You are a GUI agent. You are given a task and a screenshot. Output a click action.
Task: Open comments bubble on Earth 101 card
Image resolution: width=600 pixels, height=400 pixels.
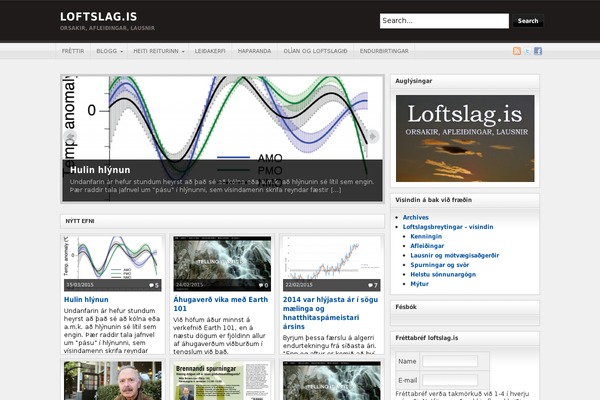coord(263,285)
